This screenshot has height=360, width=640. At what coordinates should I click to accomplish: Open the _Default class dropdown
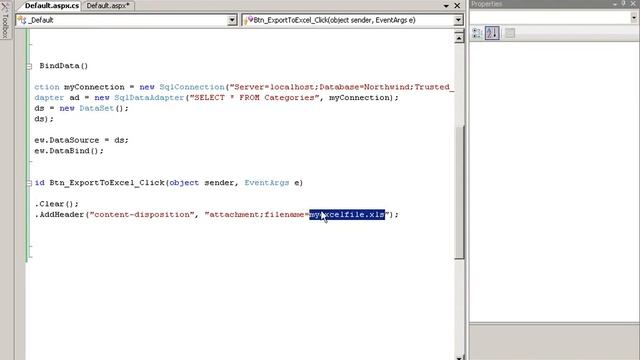tap(232, 20)
